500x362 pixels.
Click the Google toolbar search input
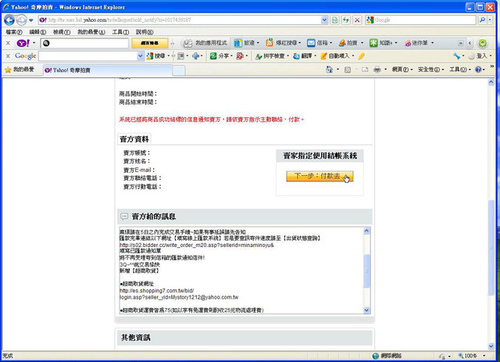[88, 56]
